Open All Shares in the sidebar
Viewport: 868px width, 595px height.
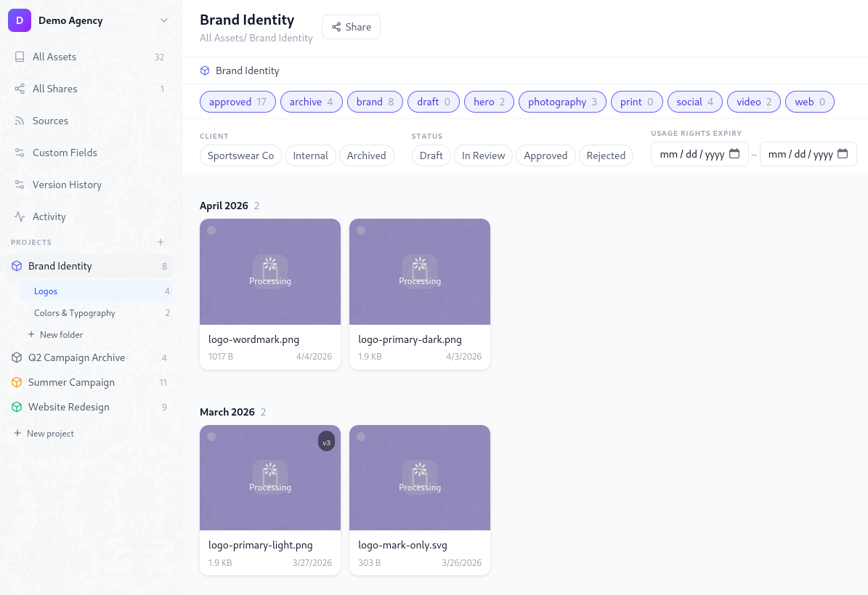click(89, 89)
